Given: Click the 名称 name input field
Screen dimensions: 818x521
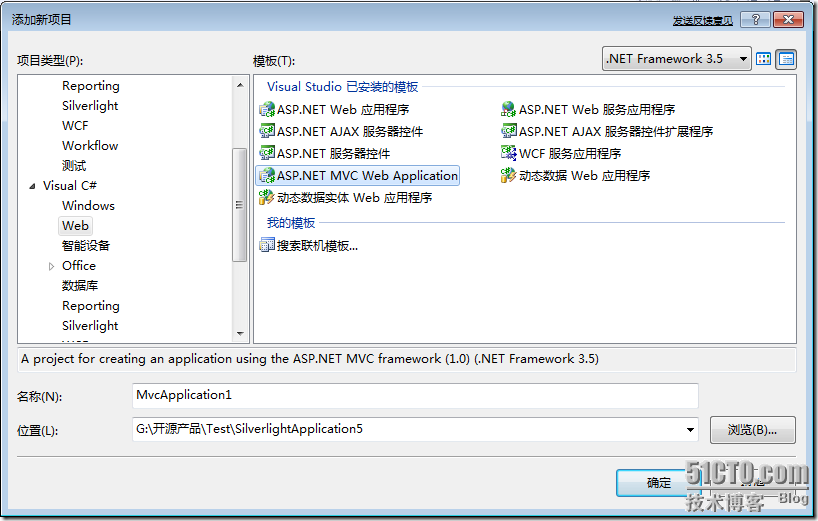Looking at the screenshot, I should point(415,395).
